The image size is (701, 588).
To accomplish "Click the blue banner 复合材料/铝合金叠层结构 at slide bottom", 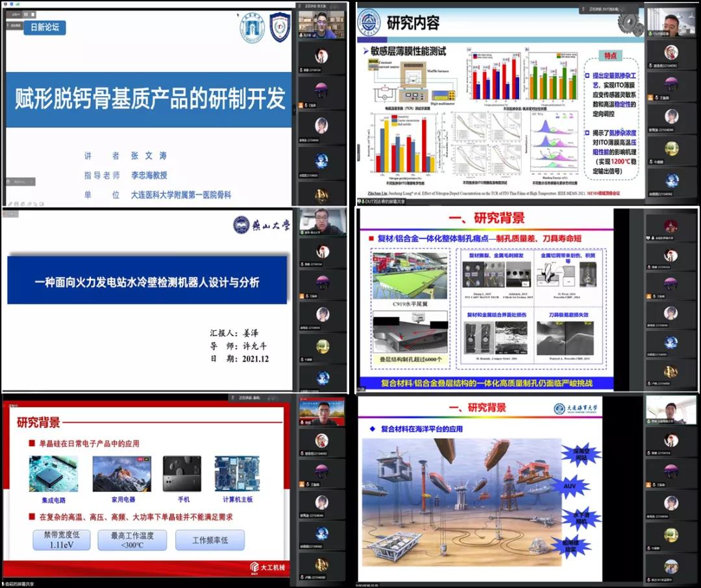I will [487, 384].
